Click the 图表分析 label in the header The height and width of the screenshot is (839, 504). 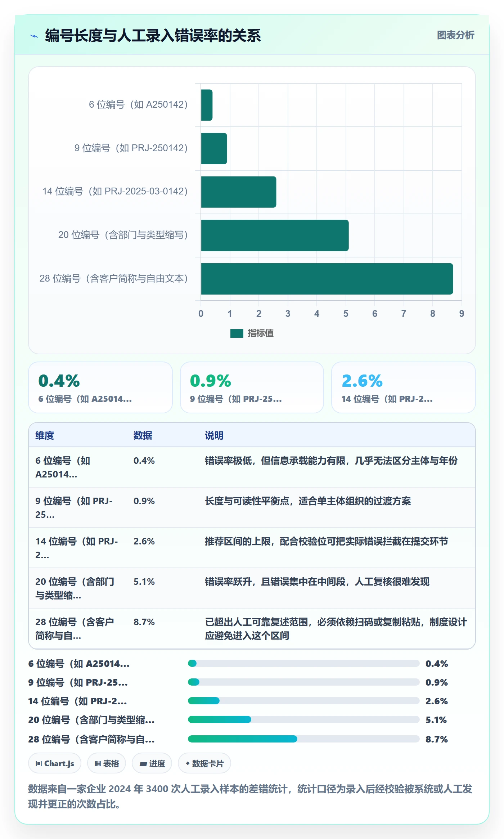(x=455, y=35)
